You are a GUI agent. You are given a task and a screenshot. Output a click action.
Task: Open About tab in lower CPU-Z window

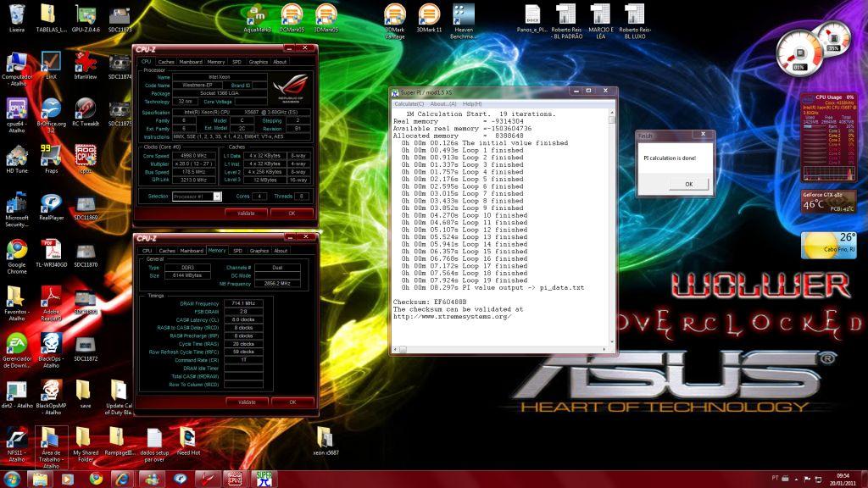click(281, 251)
